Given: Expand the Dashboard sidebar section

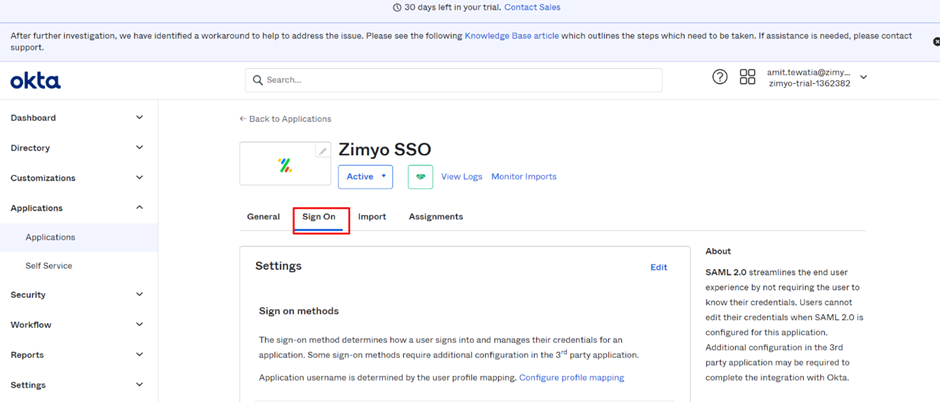Looking at the screenshot, I should [x=79, y=118].
